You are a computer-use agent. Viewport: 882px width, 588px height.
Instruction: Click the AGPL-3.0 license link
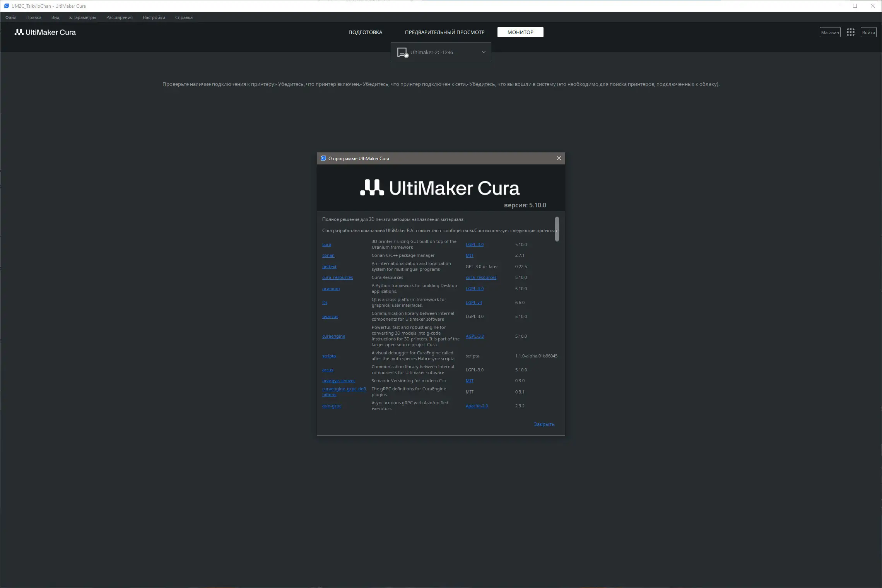coord(475,336)
